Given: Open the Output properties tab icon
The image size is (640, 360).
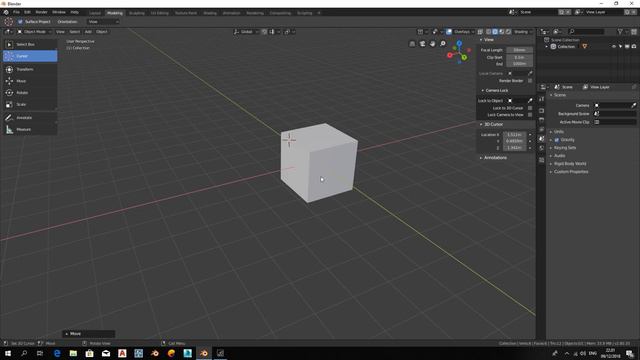Looking at the screenshot, I should click(x=542, y=120).
